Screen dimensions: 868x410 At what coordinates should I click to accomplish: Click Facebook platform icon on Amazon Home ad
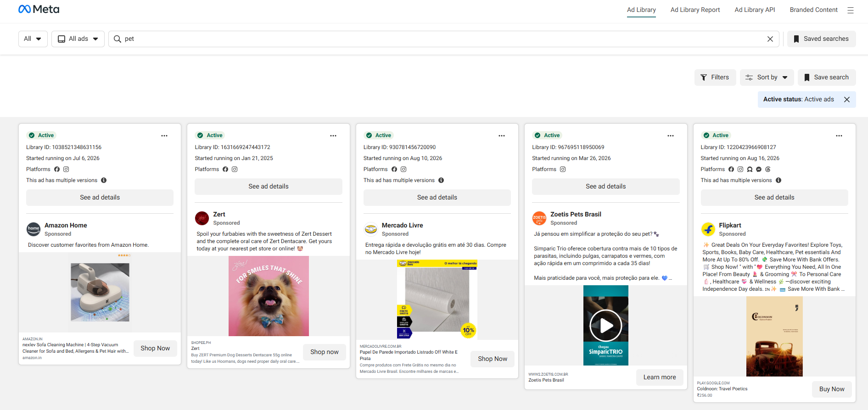coord(57,169)
